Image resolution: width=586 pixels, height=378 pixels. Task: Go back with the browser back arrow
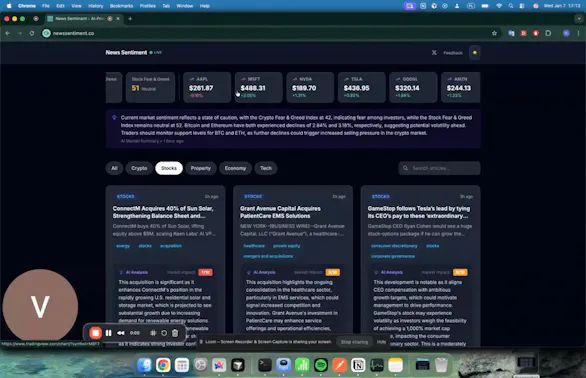pyautogui.click(x=7, y=33)
